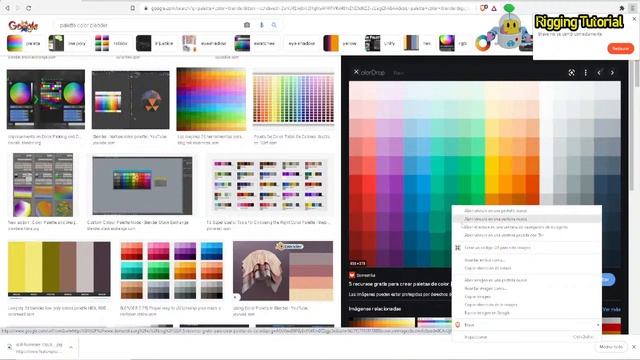Open the rainbow gradient grid thumbnail
The height and width of the screenshot is (360, 640).
pyautogui.click(x=211, y=99)
